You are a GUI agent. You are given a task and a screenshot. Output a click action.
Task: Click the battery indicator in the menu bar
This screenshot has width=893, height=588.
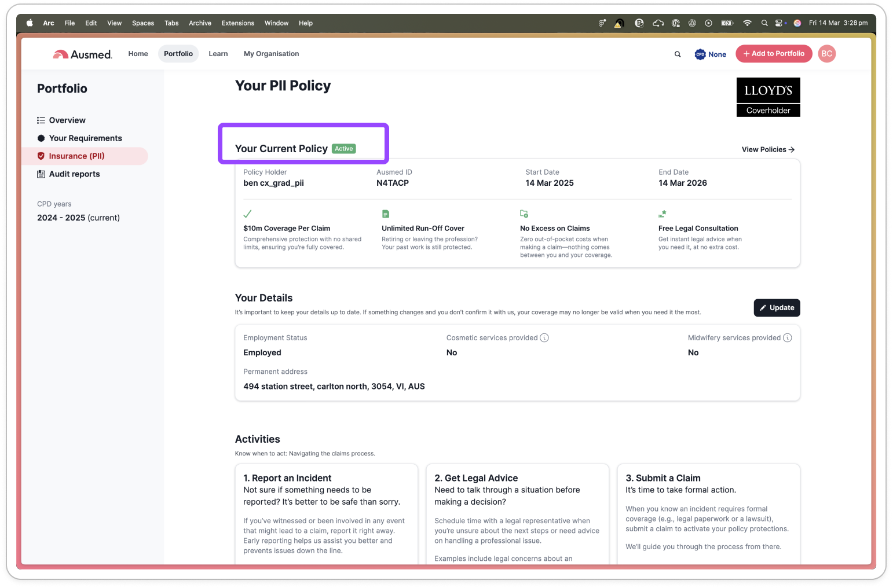(x=727, y=23)
